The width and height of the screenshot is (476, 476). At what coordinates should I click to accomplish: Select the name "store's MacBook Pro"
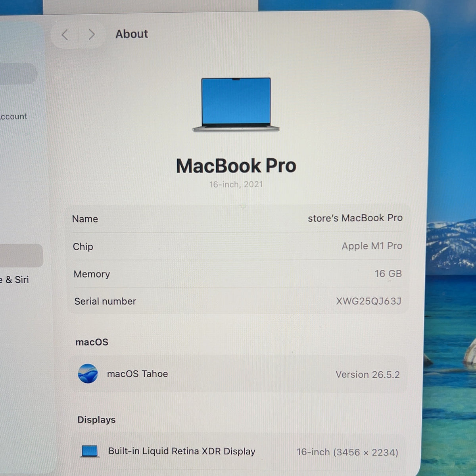coord(355,218)
